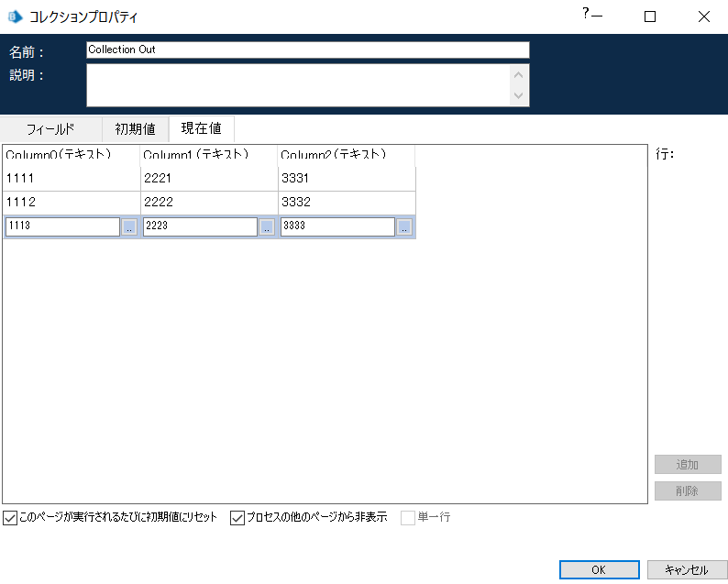Toggle このページが実行されるたびに初期値にリセット checkbox
The image size is (728, 584).
pos(10,518)
